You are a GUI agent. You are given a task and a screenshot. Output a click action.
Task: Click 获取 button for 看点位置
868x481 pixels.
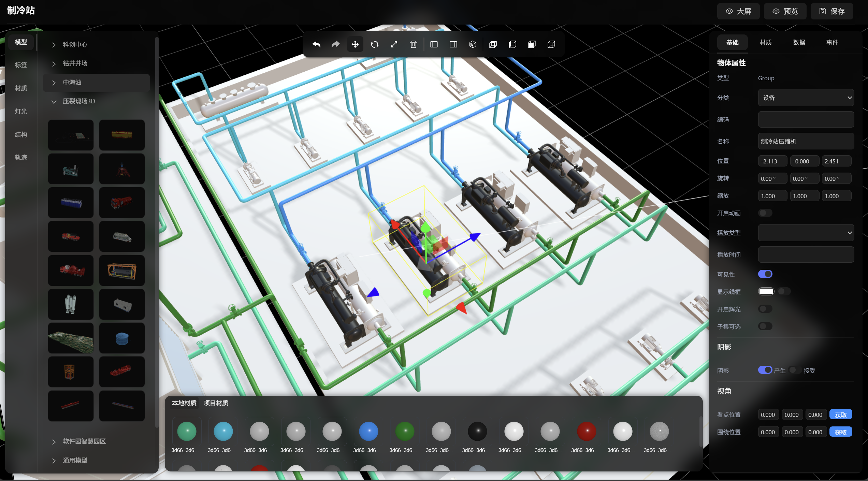tap(840, 414)
